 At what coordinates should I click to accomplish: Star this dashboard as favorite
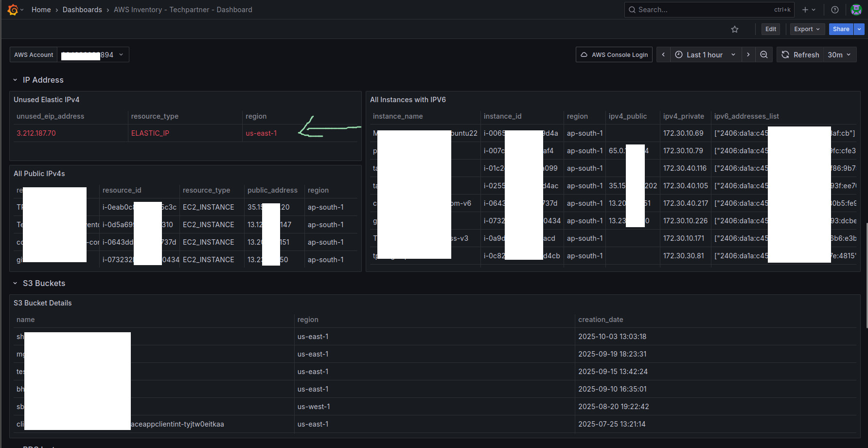735,29
